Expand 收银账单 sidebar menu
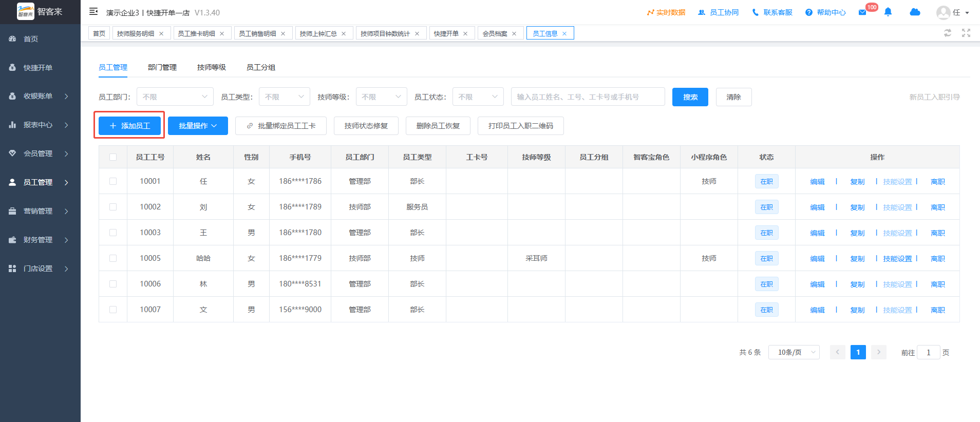 point(40,96)
